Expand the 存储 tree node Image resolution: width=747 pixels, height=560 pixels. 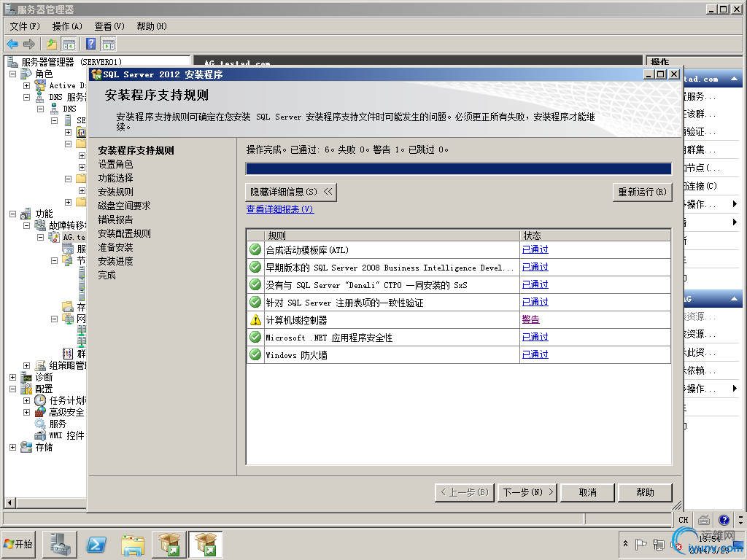(x=13, y=447)
